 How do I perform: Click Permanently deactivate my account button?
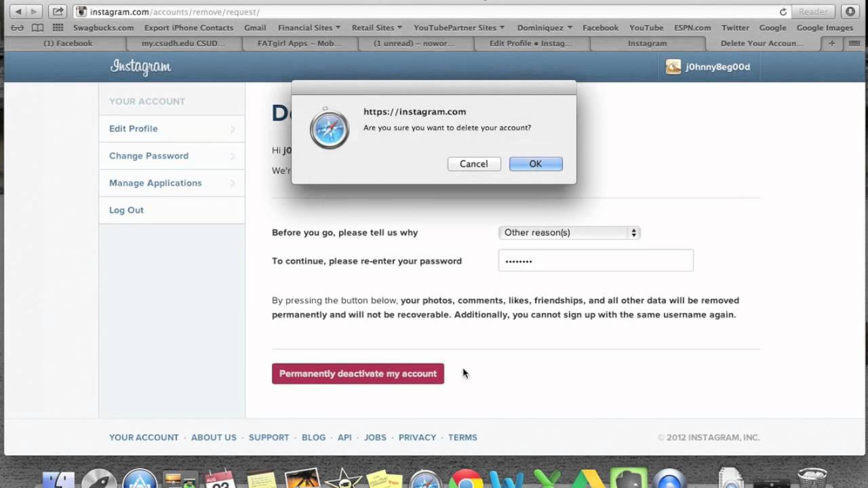[358, 373]
